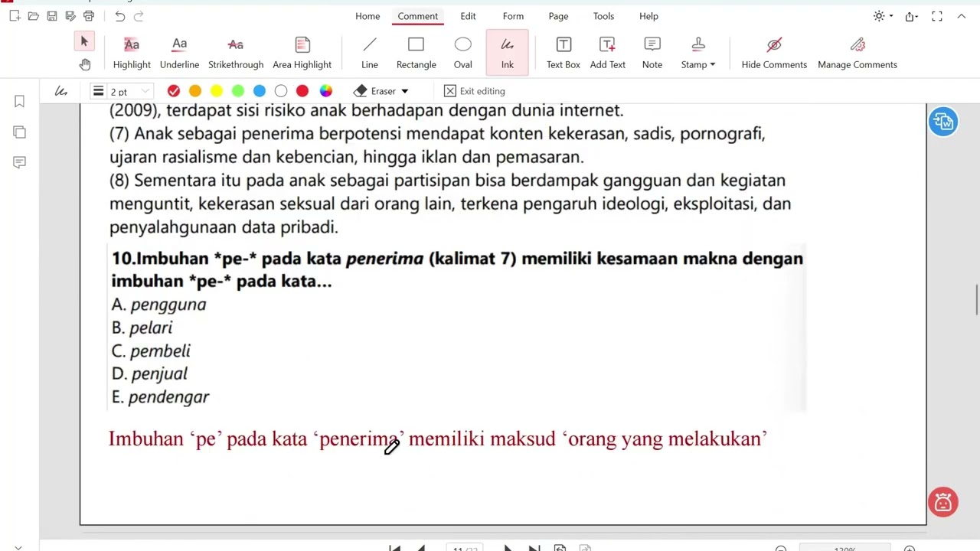Open the sun brightness theme dropdown
Screen dimensions: 980x551
[x=883, y=16]
